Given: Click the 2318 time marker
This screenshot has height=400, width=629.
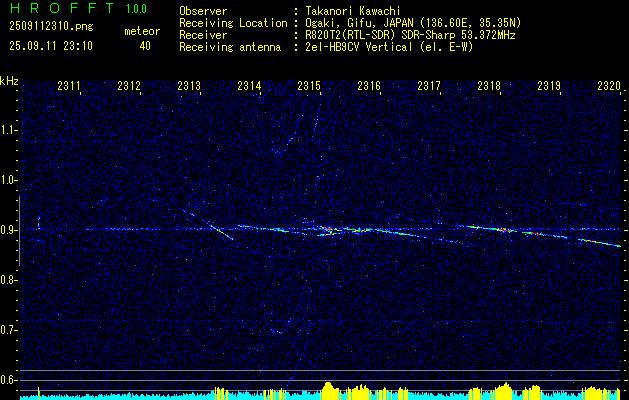Looking at the screenshot, I should point(489,85).
